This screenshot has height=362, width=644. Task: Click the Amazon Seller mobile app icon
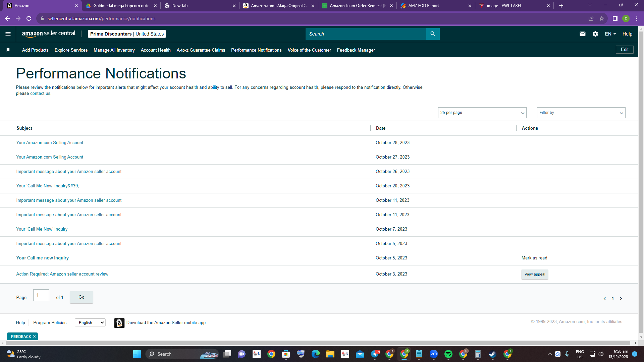[119, 323]
